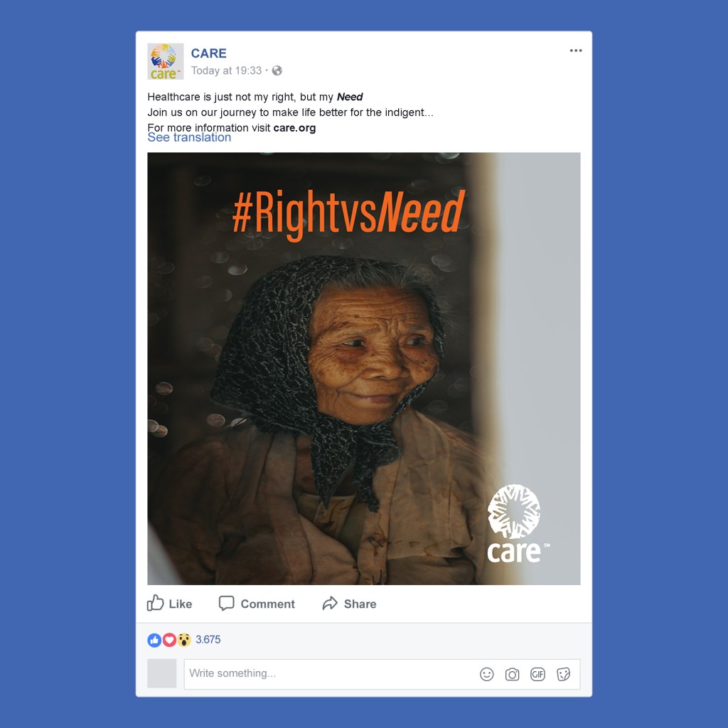Attach a photo using camera icon
This screenshot has width=728, height=728.
pyautogui.click(x=512, y=674)
